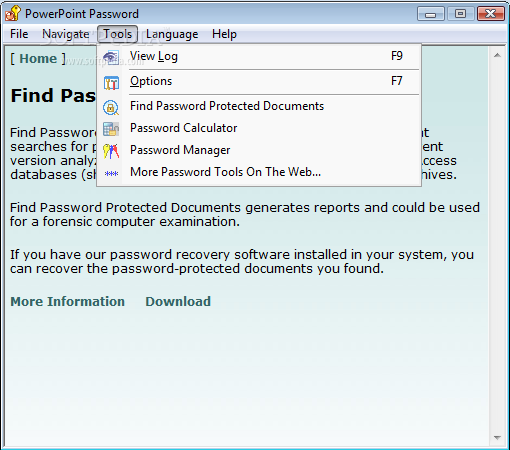Click the F7 shortcut label
Image resolution: width=510 pixels, height=450 pixels.
click(x=397, y=81)
